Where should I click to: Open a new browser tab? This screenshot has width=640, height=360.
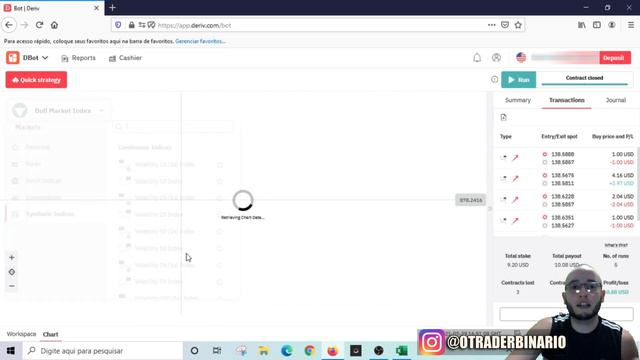[112, 8]
